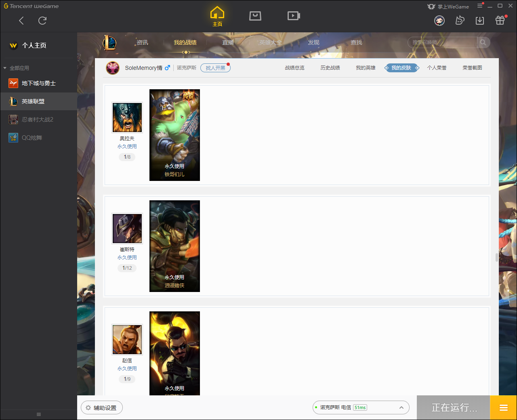This screenshot has height=420, width=517.
Task: Go back with the left arrow icon
Action: (x=21, y=21)
